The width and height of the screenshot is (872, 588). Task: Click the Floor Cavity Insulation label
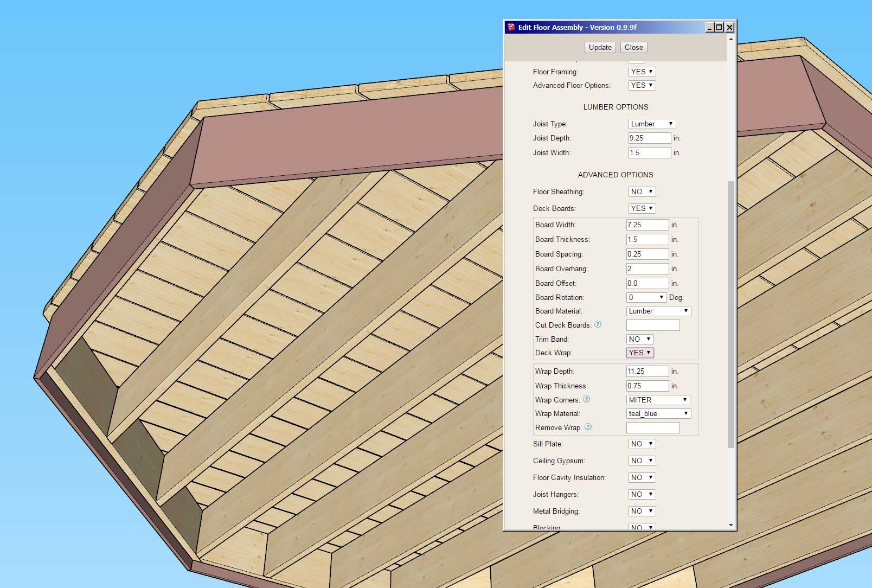pos(569,477)
